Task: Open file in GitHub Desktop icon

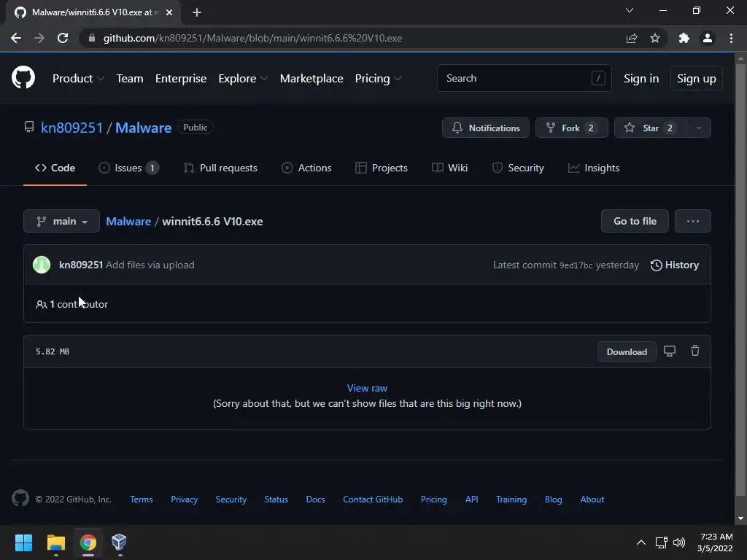Action: [670, 351]
